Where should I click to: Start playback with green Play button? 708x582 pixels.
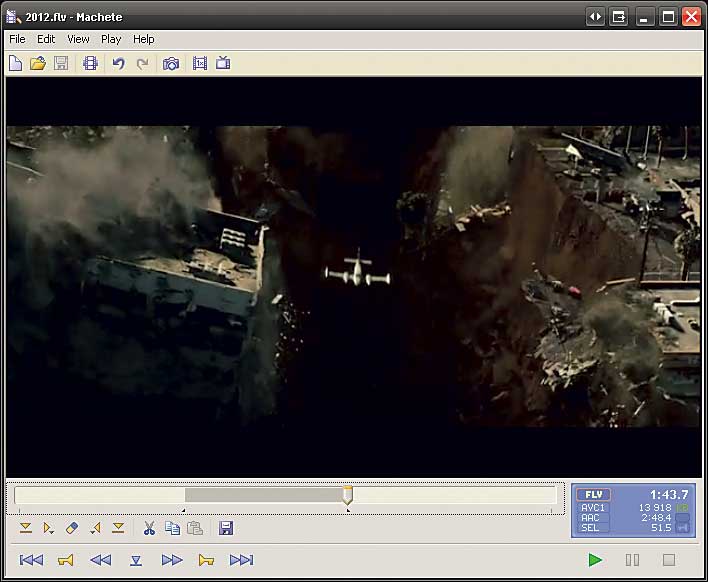pos(595,560)
